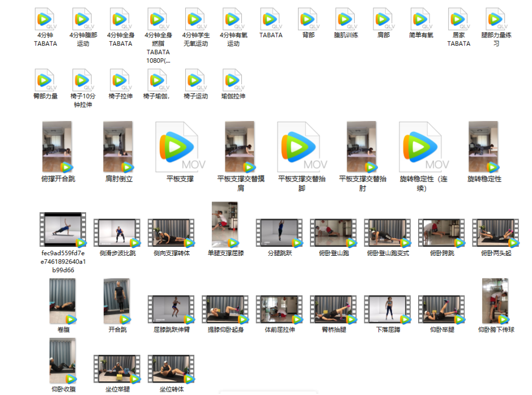Pick the 4分钟学生无氧运动 file icon
The image size is (532, 395).
pos(195,19)
